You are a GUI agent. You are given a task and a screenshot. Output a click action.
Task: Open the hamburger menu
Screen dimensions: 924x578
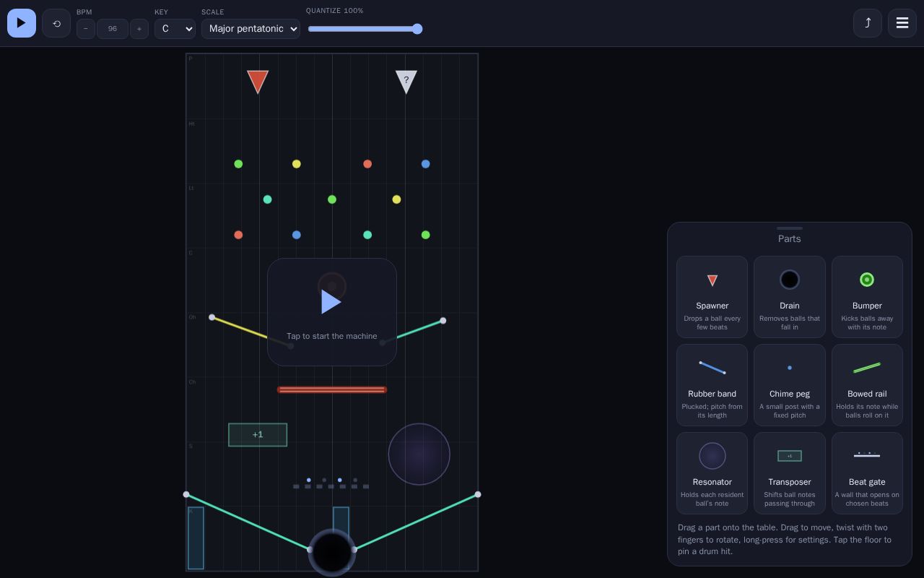tap(902, 23)
